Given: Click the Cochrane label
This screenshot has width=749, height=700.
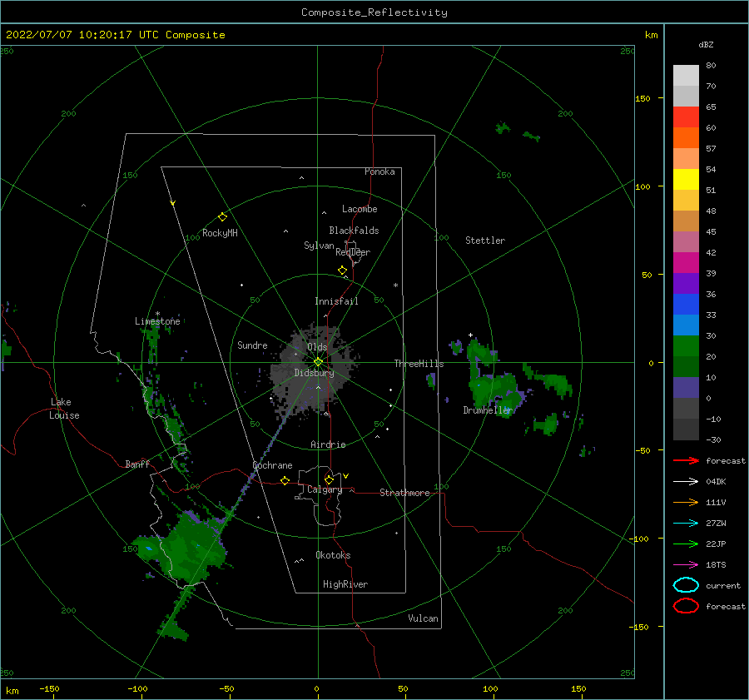Looking at the screenshot, I should point(272,465).
